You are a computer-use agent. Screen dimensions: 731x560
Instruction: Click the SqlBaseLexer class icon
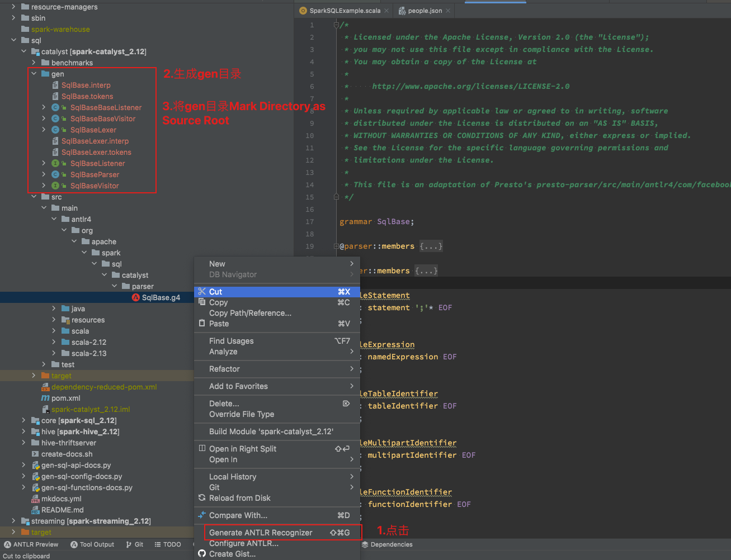(55, 130)
